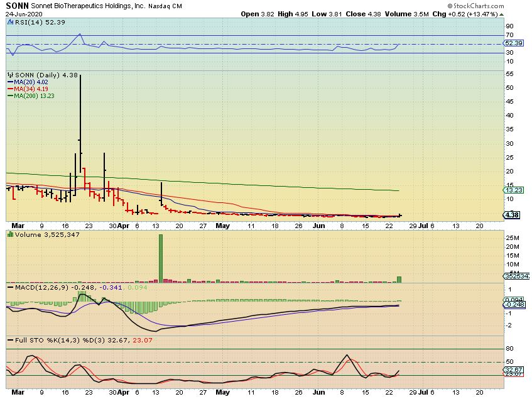Click the tall green April volume spike

(160, 258)
